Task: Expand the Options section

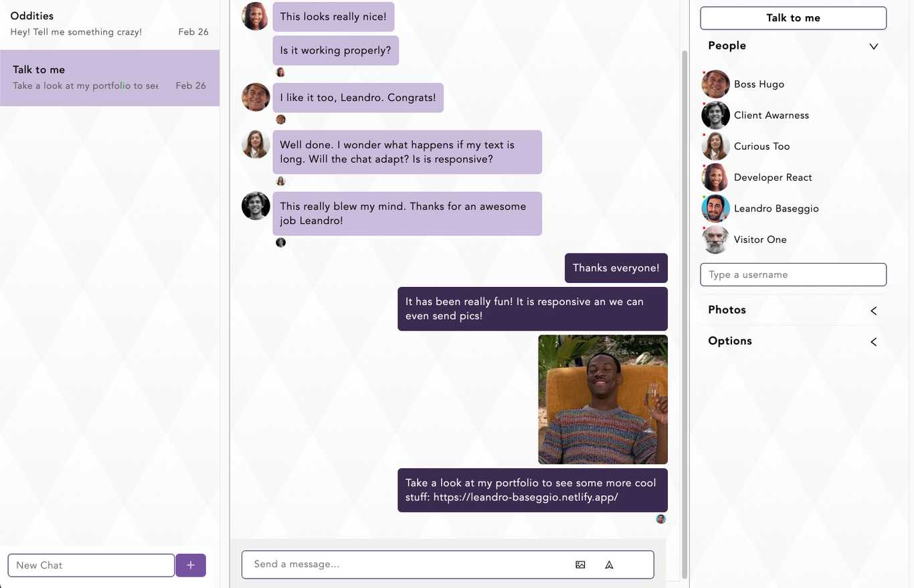Action: click(x=873, y=342)
